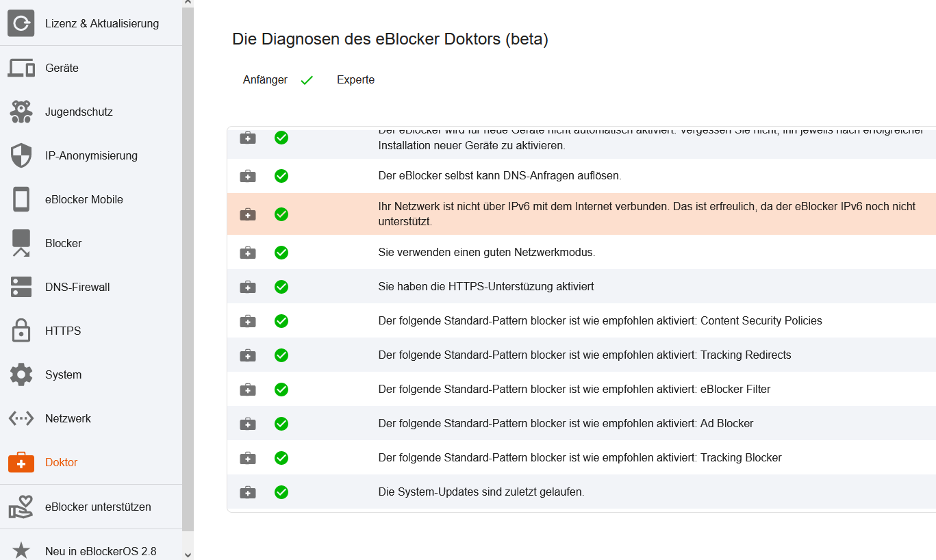
Task: Click the Geräte devices icon
Action: tap(21, 68)
